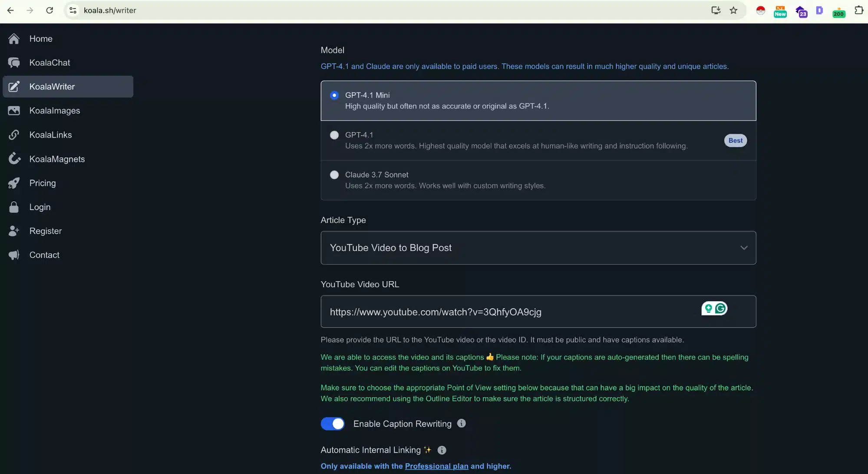Click the 'Article Type' label
The width and height of the screenshot is (868, 474).
point(343,220)
